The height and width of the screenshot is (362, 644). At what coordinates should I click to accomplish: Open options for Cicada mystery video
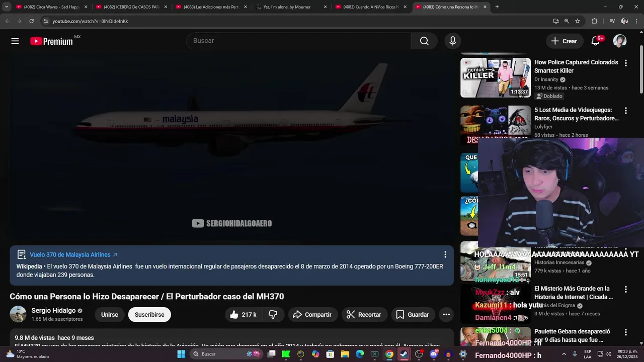click(x=626, y=290)
